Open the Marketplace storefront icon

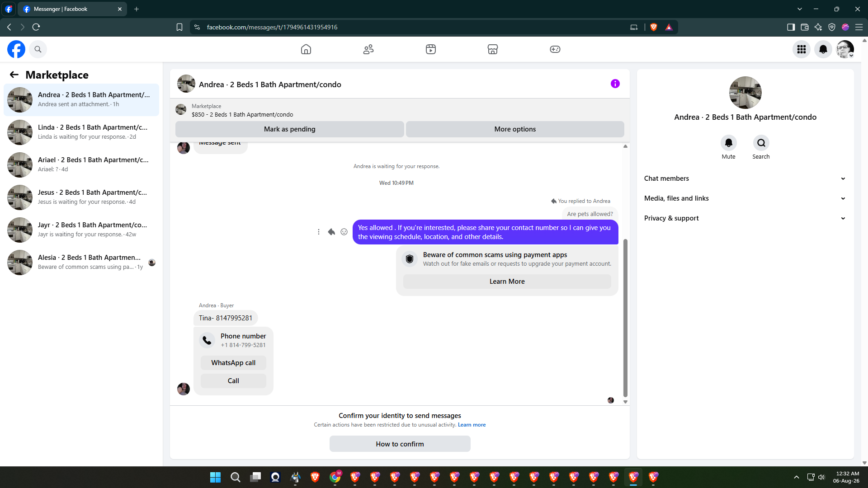(x=493, y=49)
